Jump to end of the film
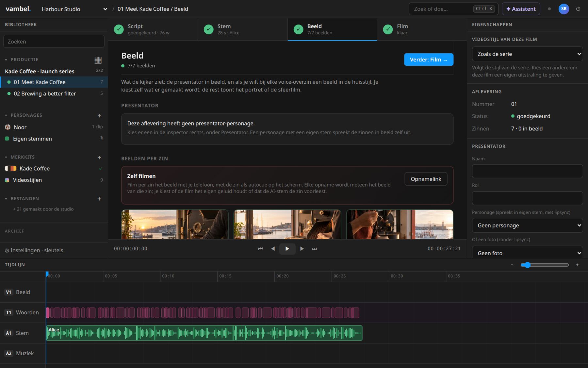Screen dimensions: 588x368 click(x=314, y=249)
